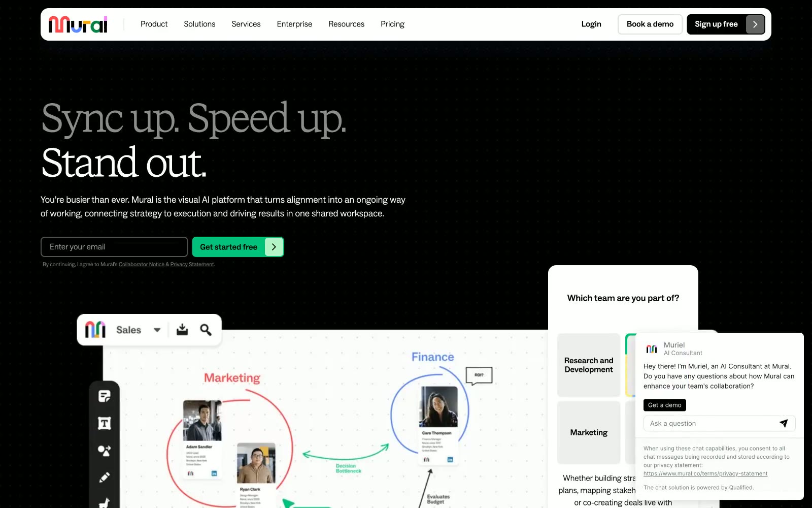Open the Services menu
This screenshot has height=508, width=812.
click(x=246, y=24)
